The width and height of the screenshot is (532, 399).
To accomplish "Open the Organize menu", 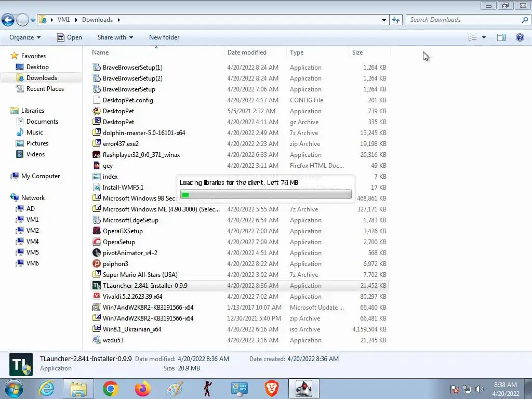I will 25,37.
